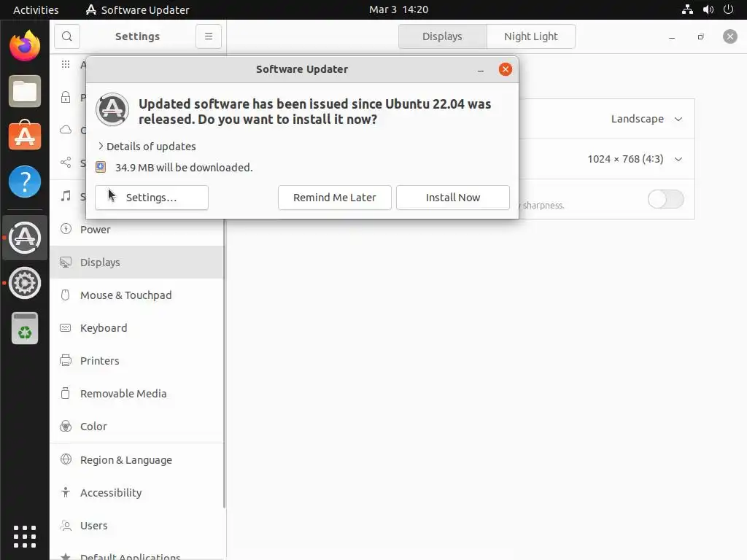This screenshot has height=560, width=747.
Task: Click the globe icon beside Region & Language
Action: [x=66, y=459]
